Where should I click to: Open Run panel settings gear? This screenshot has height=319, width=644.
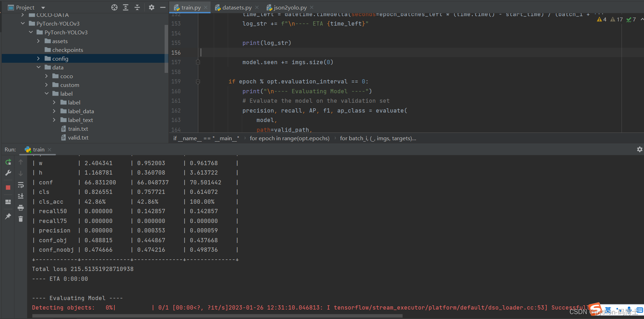coord(639,149)
